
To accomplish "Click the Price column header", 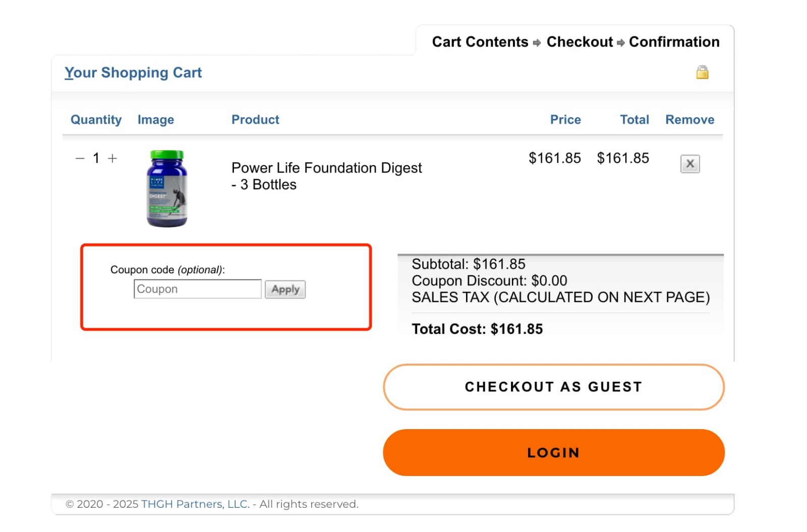I will [x=565, y=120].
